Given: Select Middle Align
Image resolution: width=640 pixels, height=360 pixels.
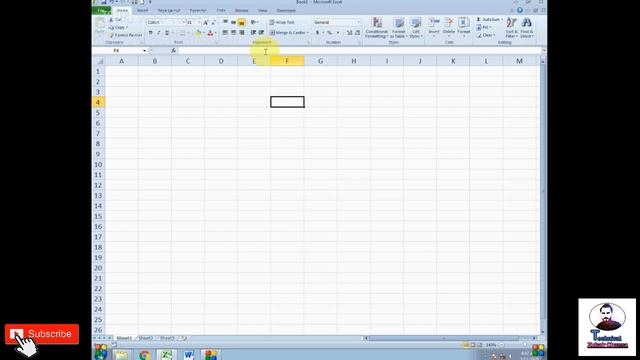Looking at the screenshot, I should 233,22.
